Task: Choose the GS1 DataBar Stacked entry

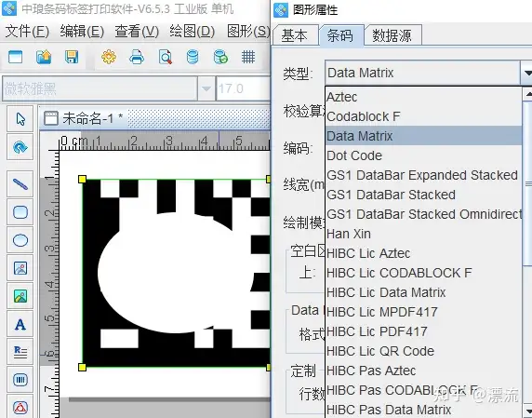Action: [423, 195]
